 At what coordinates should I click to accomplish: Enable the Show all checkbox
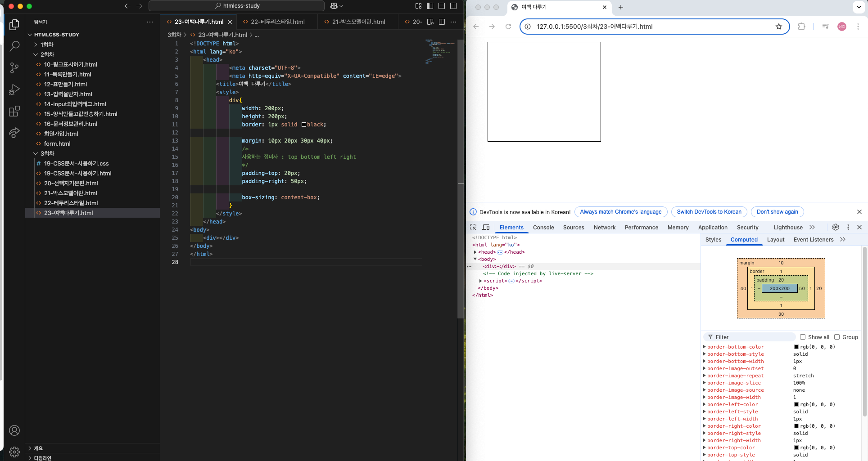803,337
